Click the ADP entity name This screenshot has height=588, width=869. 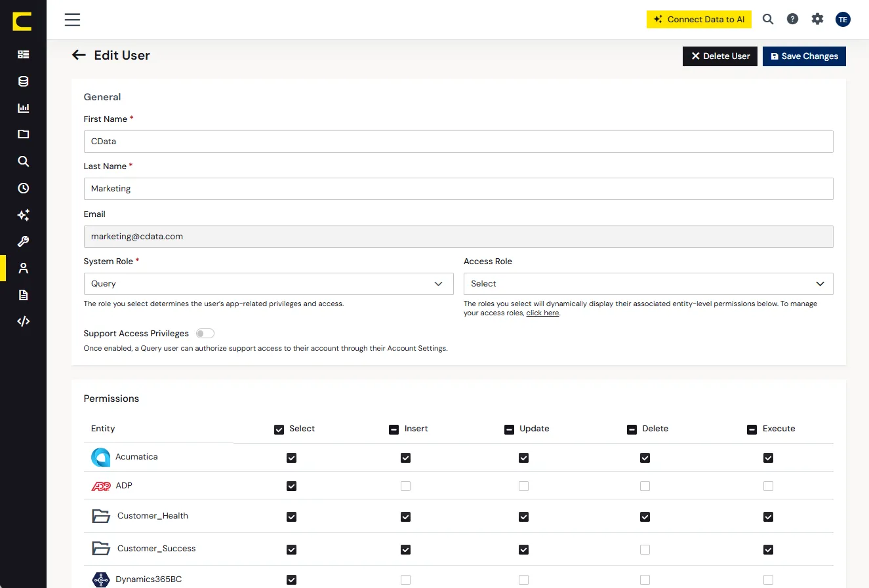[x=124, y=486]
